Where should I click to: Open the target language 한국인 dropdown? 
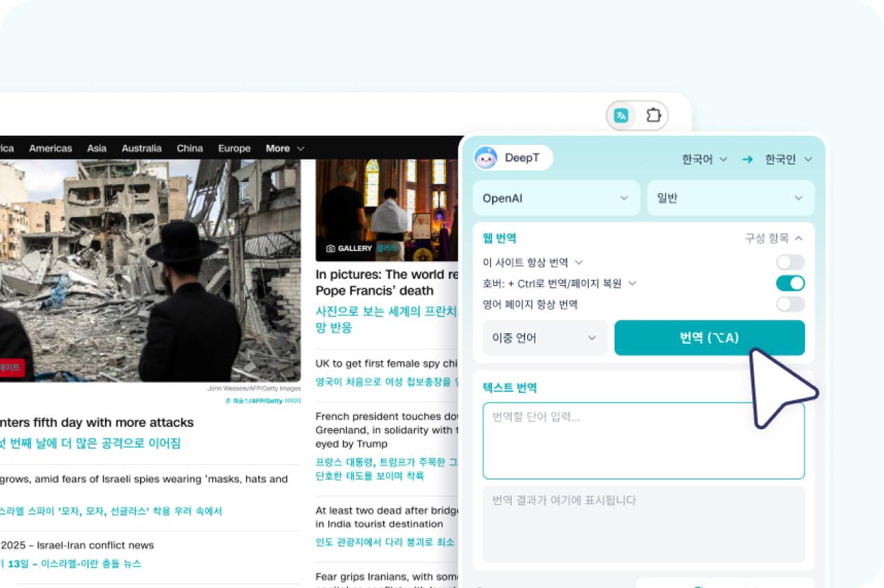pos(788,160)
